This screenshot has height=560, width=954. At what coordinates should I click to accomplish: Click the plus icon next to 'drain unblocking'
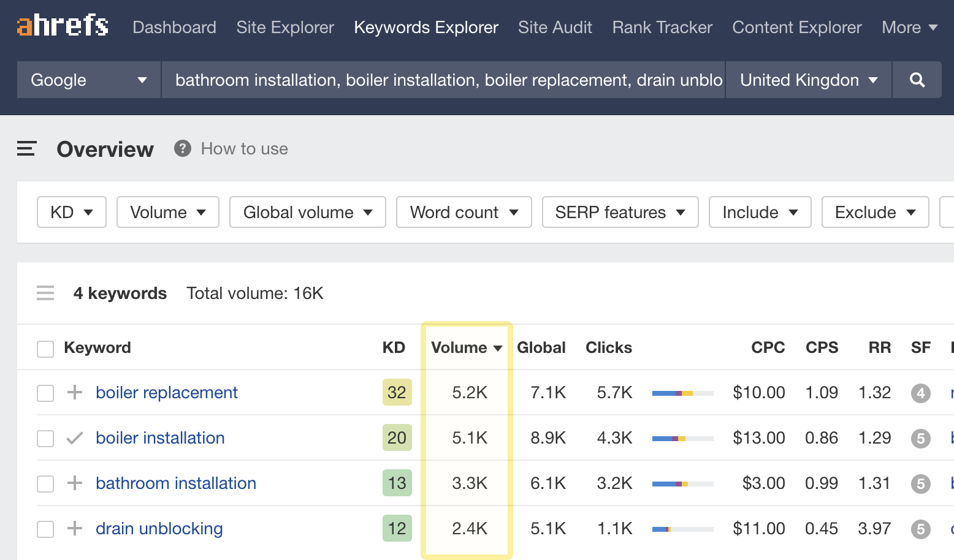click(x=74, y=528)
